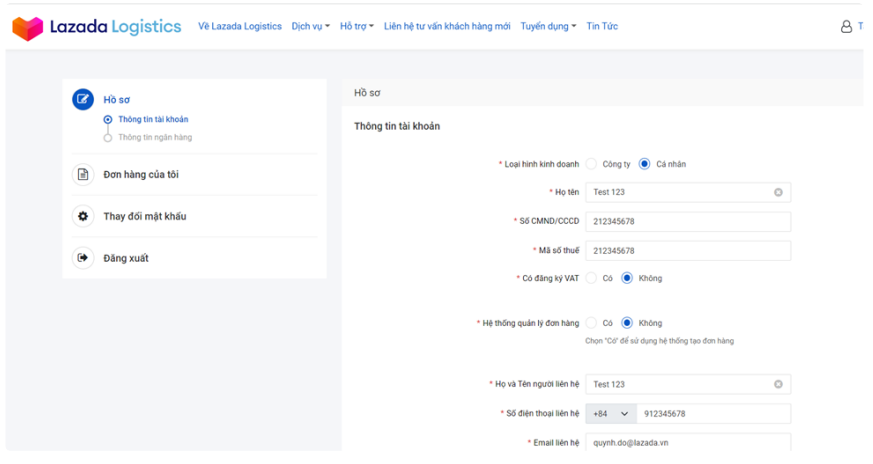Screen dimensions: 873x464
Task: Click the Đăng xuất logout icon
Action: (x=83, y=258)
